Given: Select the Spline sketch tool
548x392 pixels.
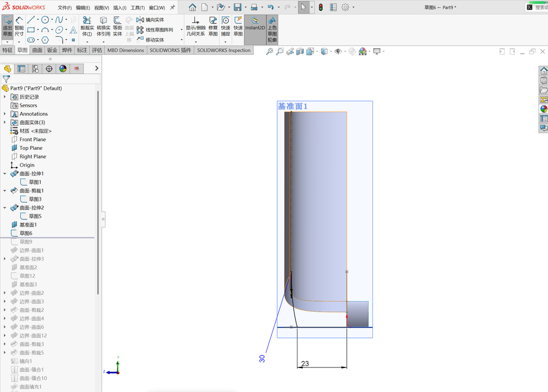Looking at the screenshot, I should [x=59, y=20].
